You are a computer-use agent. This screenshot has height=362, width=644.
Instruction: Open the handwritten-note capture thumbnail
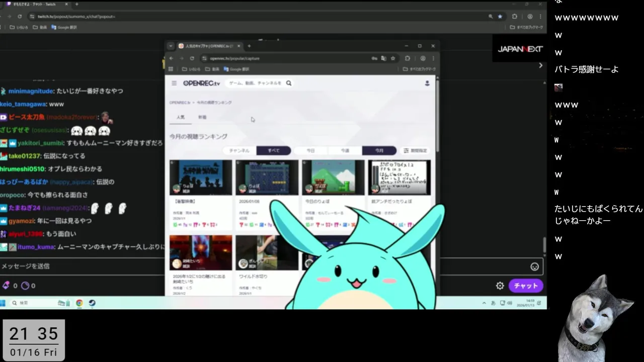pos(399,177)
